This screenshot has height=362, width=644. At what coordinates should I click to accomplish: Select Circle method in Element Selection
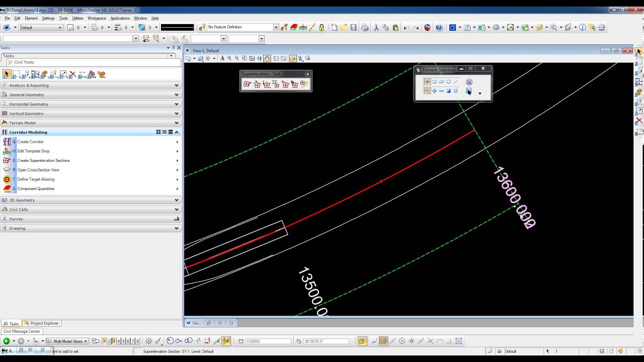[448, 82]
